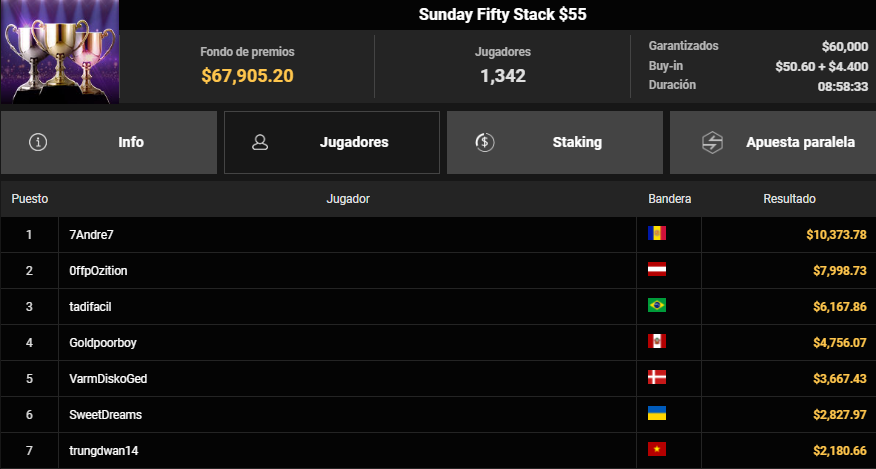This screenshot has width=876, height=469.
Task: Click Austria flag for 0ffpOzition
Action: pyautogui.click(x=656, y=269)
